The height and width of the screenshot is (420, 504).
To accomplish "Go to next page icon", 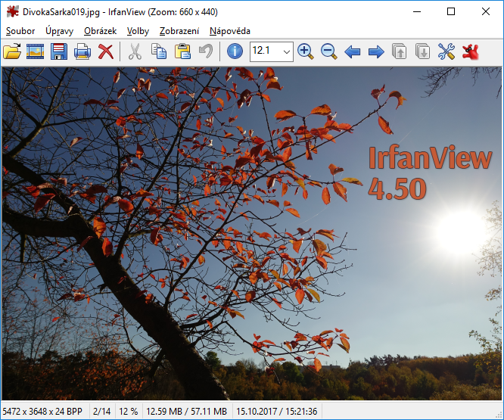I will click(x=423, y=51).
